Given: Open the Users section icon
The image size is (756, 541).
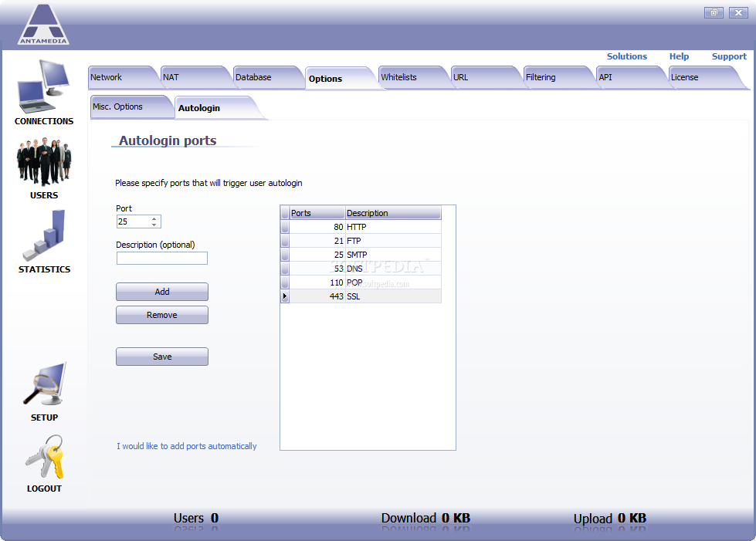Looking at the screenshot, I should pos(44,162).
